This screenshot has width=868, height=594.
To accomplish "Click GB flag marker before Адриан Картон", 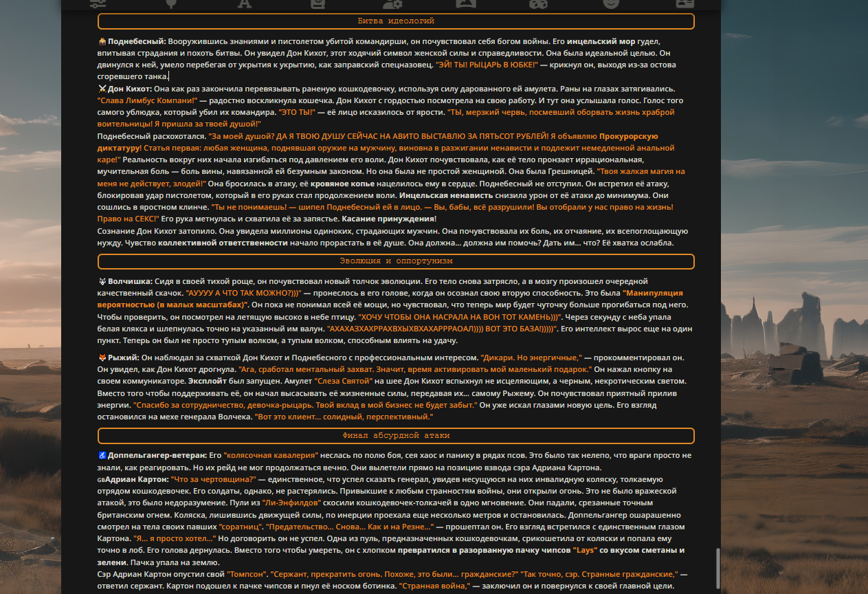I will [x=101, y=479].
